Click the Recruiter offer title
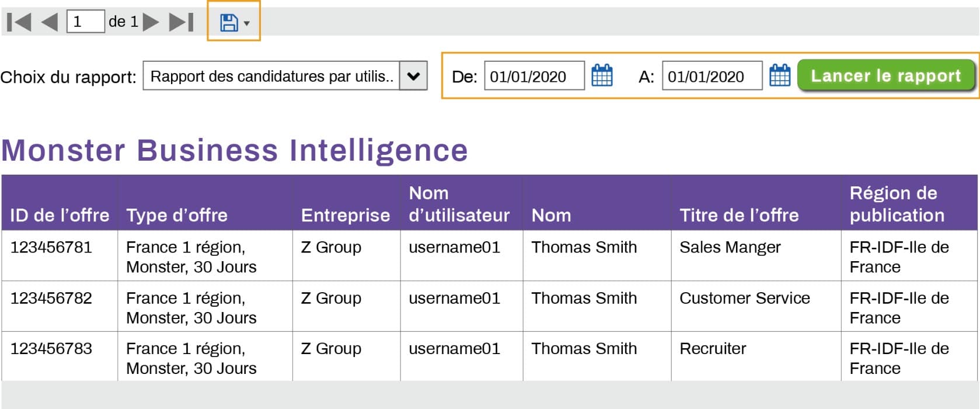 click(713, 348)
